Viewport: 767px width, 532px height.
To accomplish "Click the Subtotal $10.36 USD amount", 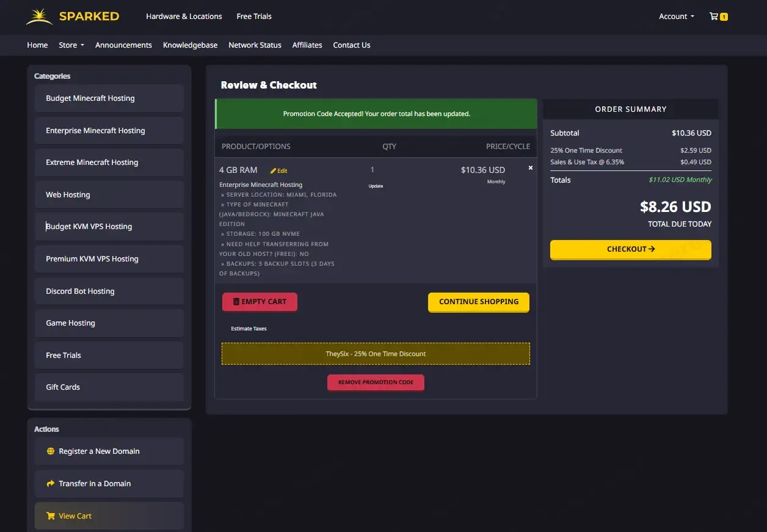I will point(691,133).
